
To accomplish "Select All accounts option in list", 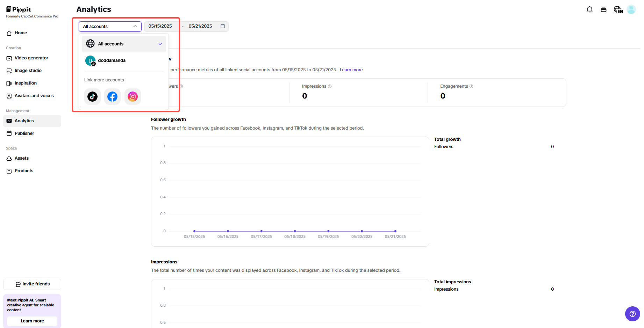I will tap(124, 44).
